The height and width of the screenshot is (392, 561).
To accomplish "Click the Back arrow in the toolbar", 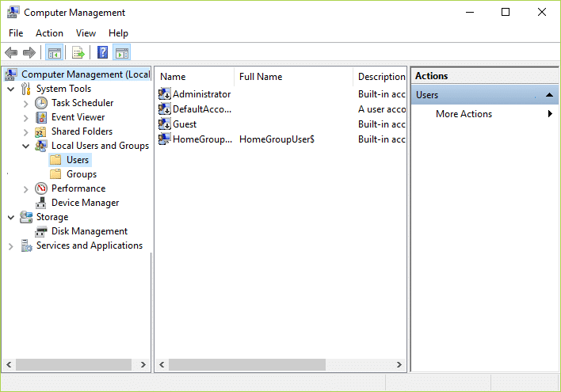I will (x=11, y=53).
